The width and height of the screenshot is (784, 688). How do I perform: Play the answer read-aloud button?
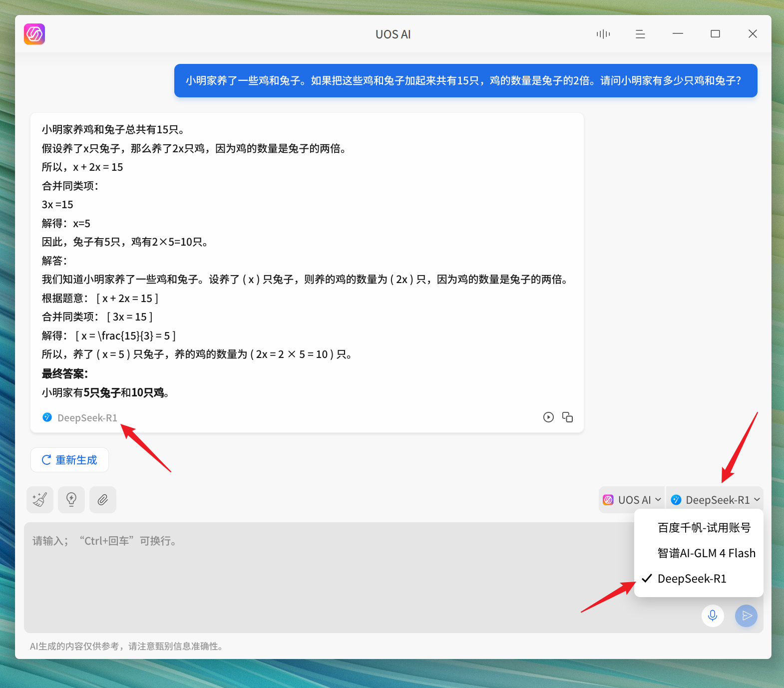[x=548, y=417]
